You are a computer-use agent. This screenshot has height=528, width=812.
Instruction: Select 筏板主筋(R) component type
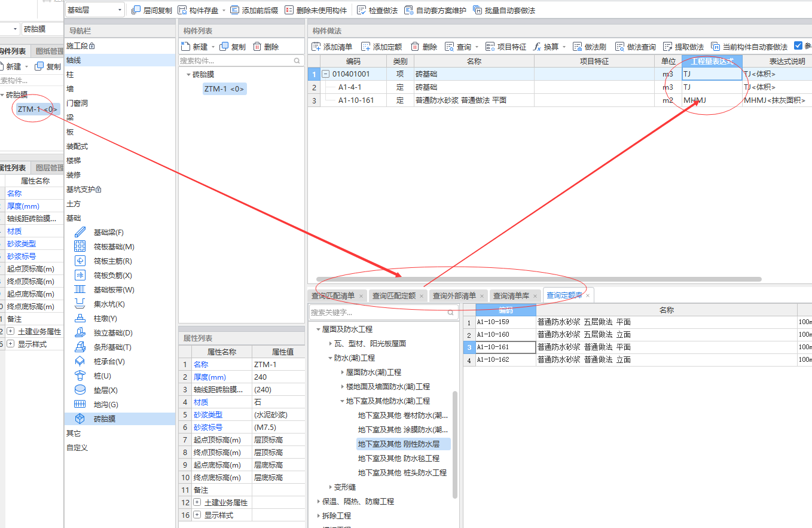click(112, 261)
